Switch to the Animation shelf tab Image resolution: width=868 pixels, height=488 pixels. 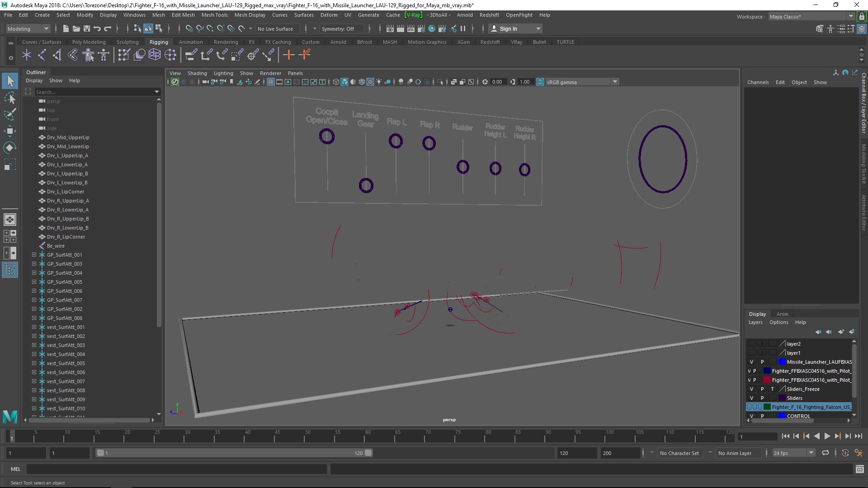[x=191, y=42]
